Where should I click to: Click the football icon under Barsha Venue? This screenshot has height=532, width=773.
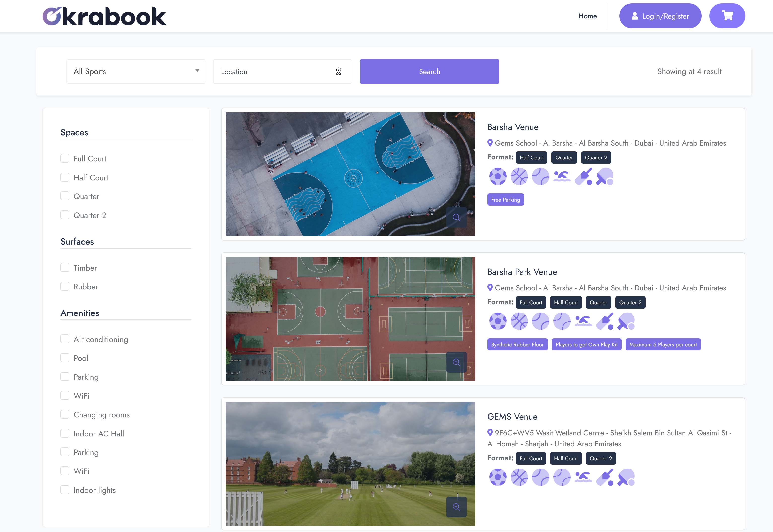click(497, 176)
